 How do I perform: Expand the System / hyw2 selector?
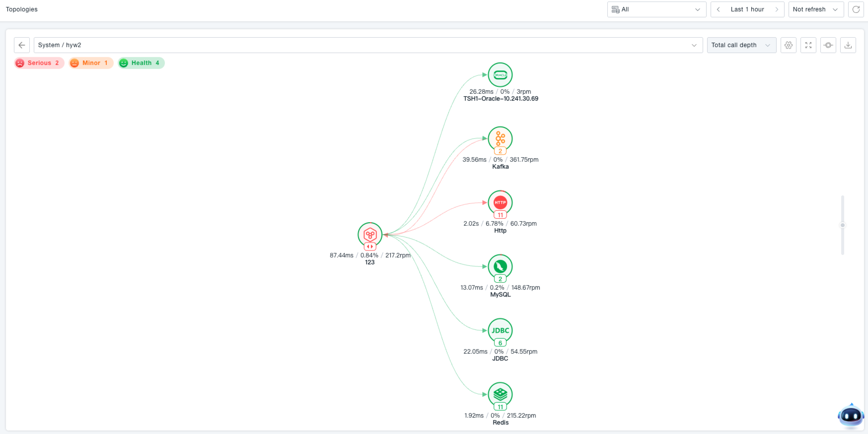point(368,45)
